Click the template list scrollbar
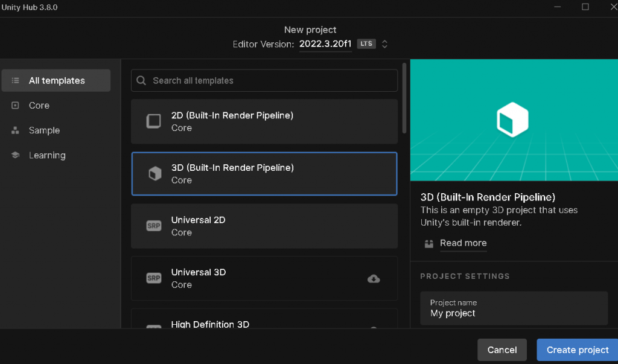618x364 pixels. coord(404,98)
